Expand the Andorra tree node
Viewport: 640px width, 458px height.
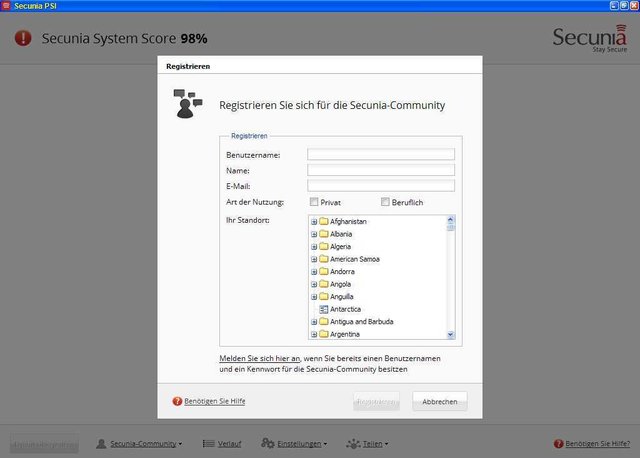pos(314,272)
